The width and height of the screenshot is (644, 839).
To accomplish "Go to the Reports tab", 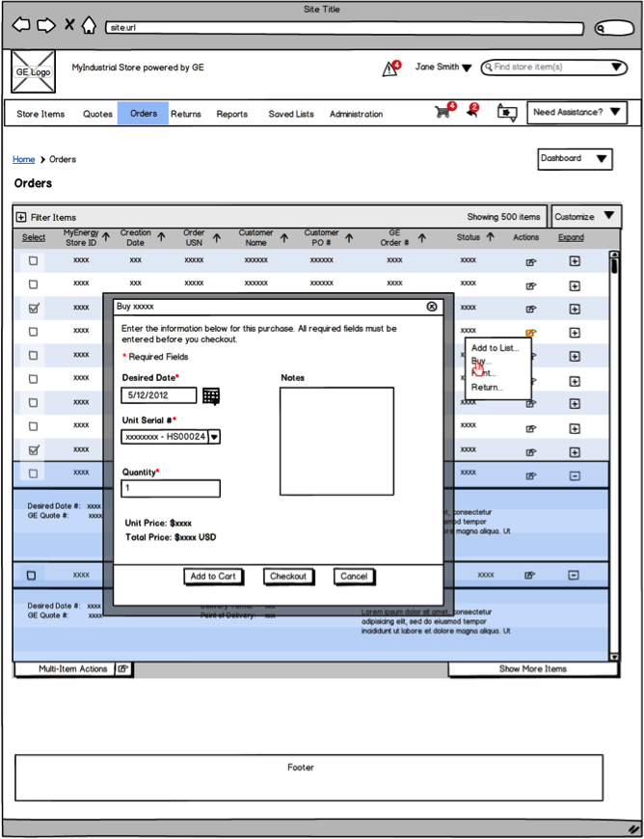I will pos(232,114).
